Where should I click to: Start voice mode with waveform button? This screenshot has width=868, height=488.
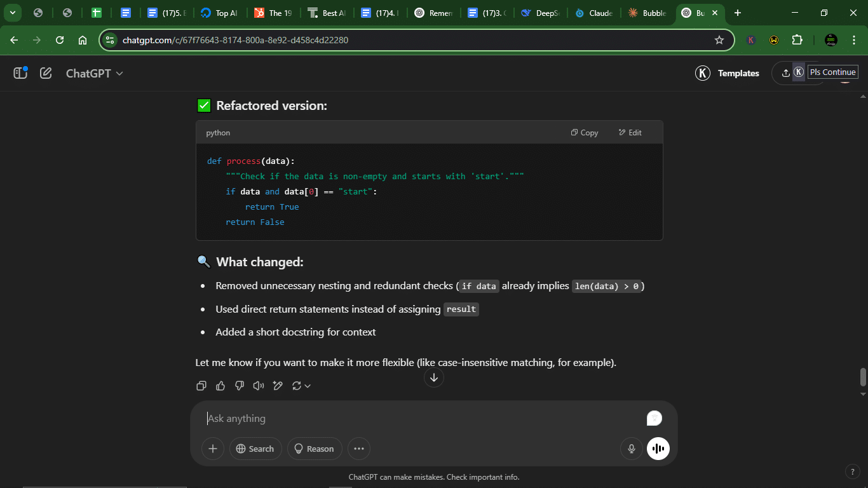point(658,449)
